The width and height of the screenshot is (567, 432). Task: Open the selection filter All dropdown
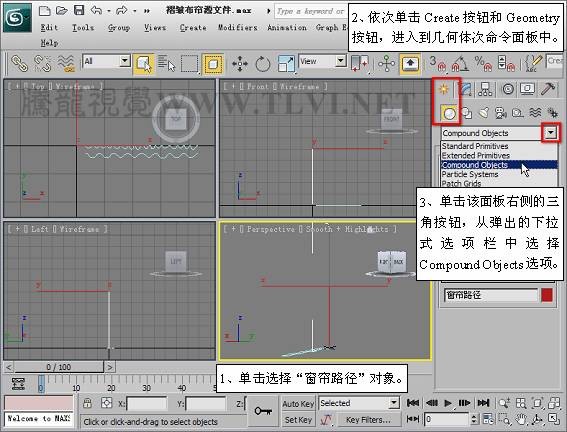click(x=106, y=61)
